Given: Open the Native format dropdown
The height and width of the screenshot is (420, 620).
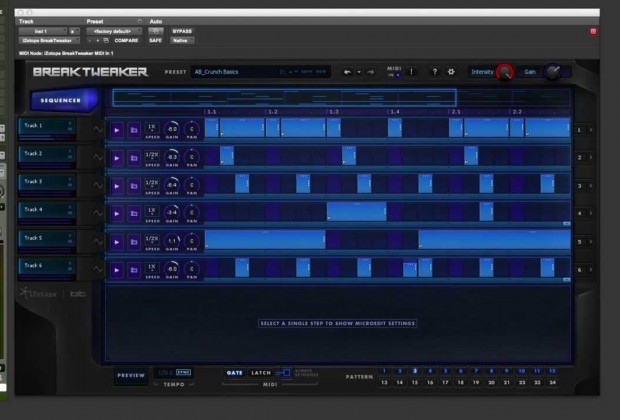Looking at the screenshot, I should tap(182, 40).
